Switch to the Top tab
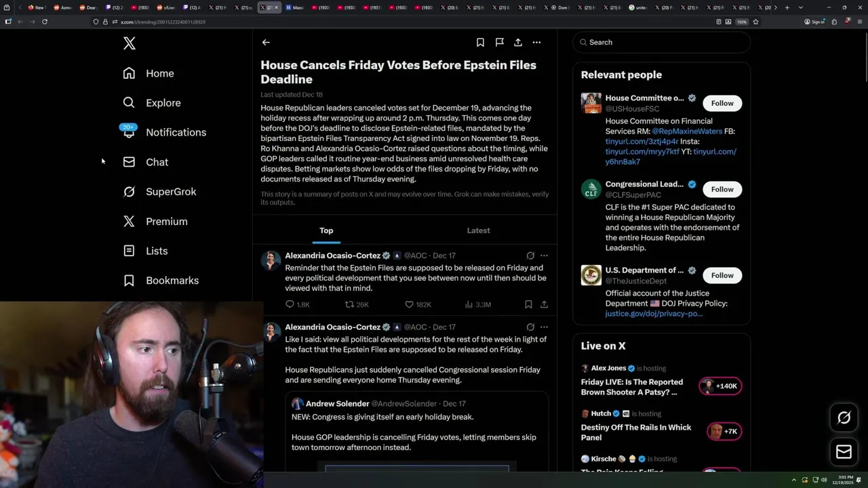Screen dimensions: 868x488 (326, 230)
